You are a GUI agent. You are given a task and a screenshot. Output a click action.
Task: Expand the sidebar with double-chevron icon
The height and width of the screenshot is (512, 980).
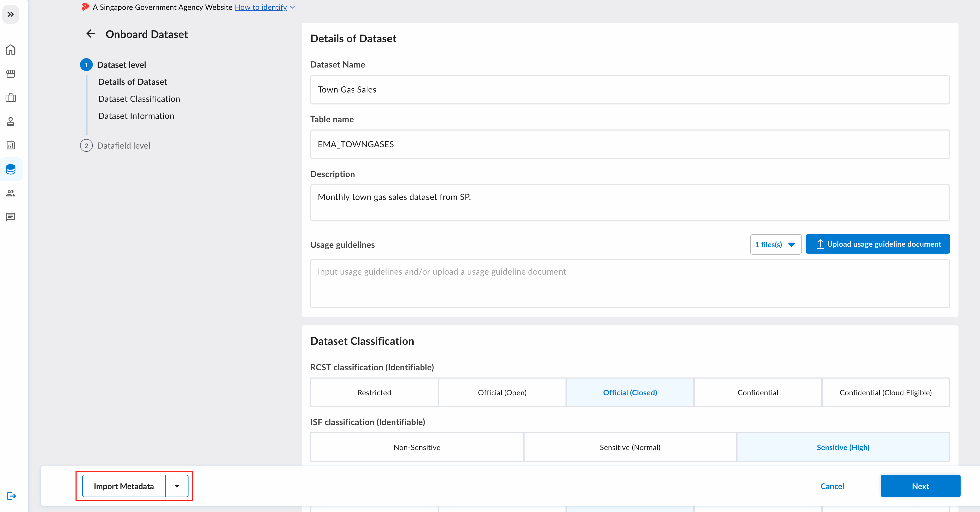pyautogui.click(x=11, y=14)
